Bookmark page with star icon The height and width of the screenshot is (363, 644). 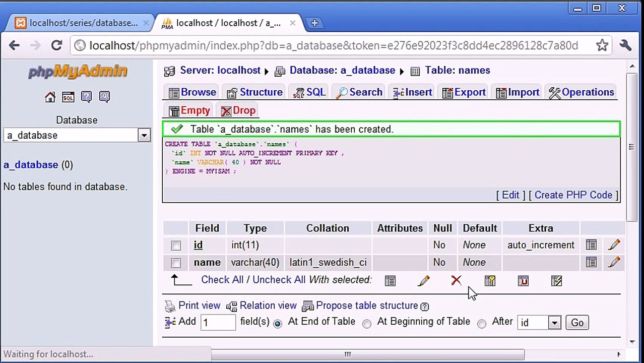click(602, 45)
